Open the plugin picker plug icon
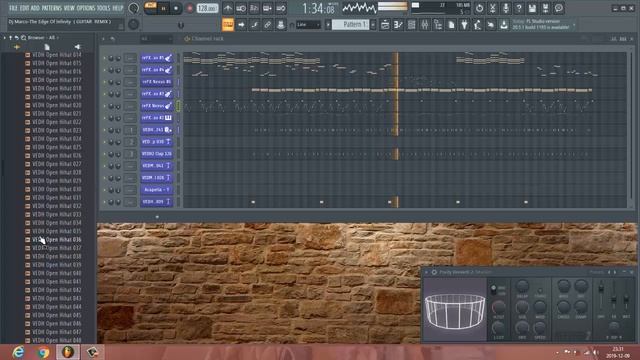The width and height of the screenshot is (640, 360). [x=464, y=25]
